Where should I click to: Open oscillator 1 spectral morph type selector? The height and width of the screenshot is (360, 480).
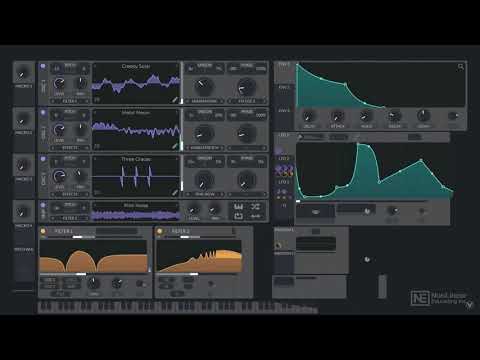click(205, 101)
